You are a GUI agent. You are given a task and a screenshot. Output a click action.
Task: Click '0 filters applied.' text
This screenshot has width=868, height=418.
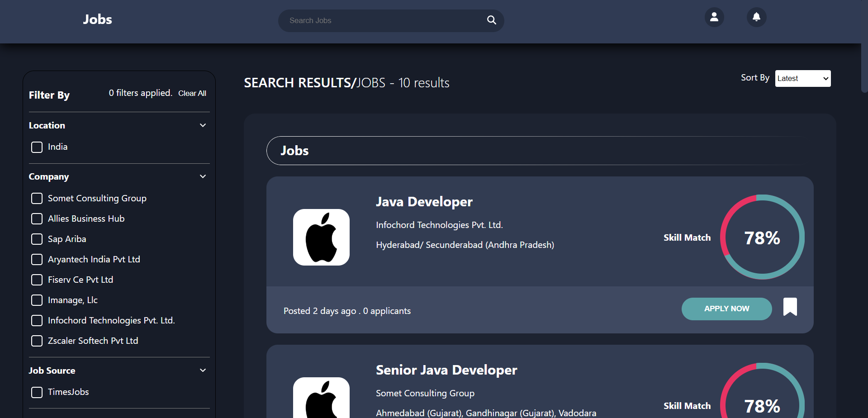coord(141,93)
